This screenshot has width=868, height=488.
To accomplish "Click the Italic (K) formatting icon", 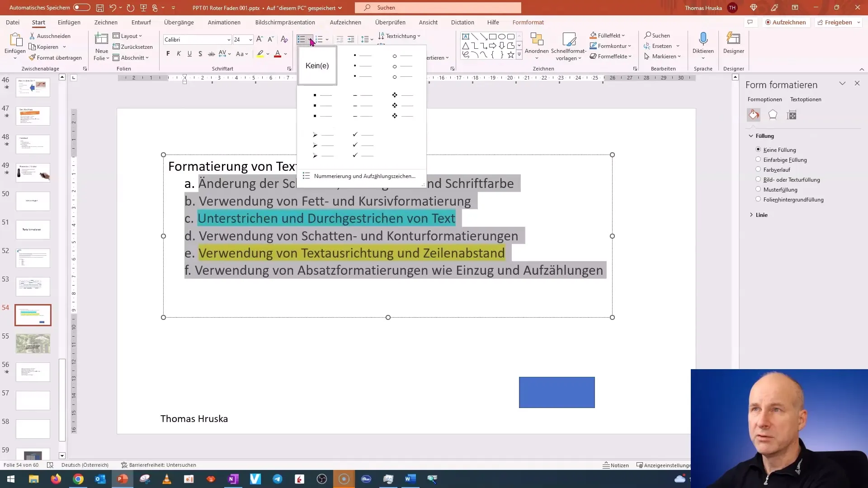I will 179,54.
